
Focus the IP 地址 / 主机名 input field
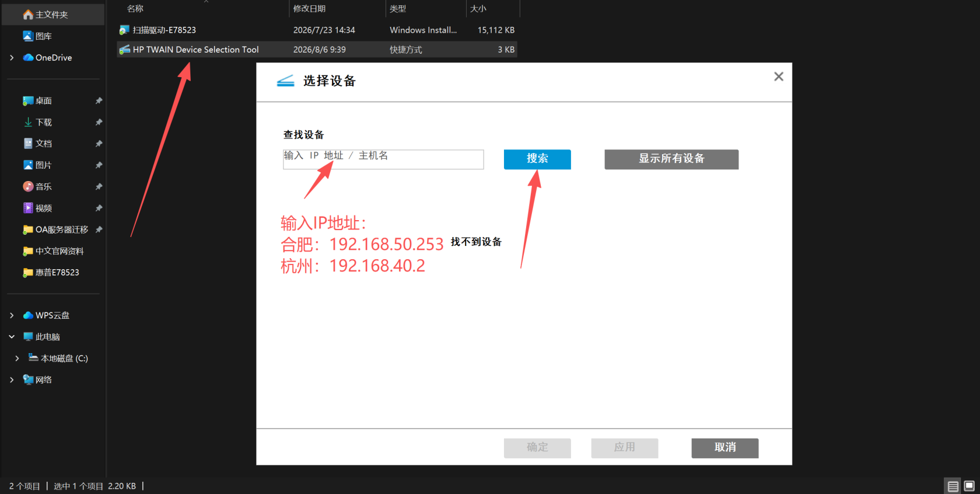383,159
